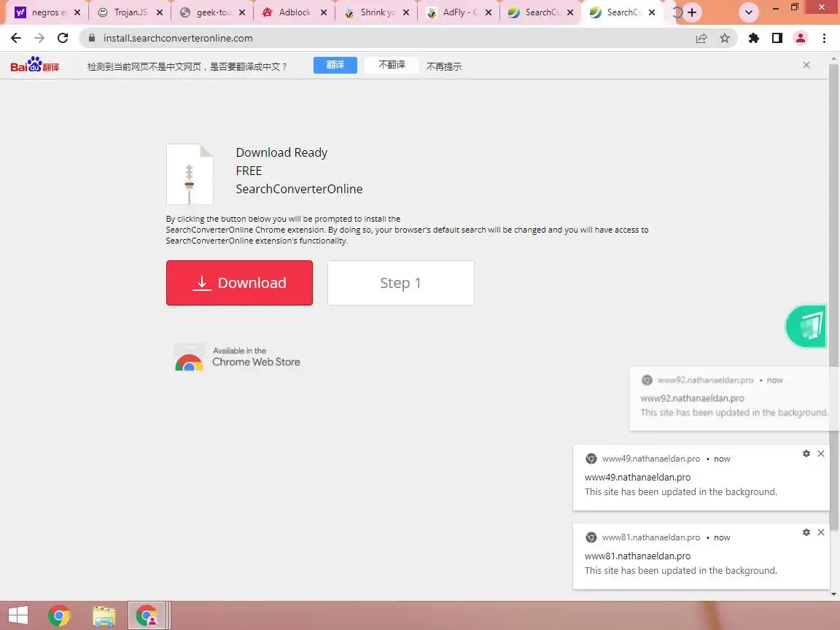Viewport: 840px width, 630px height.
Task: Click the 'Download Ready' heading text
Action: pyautogui.click(x=281, y=152)
